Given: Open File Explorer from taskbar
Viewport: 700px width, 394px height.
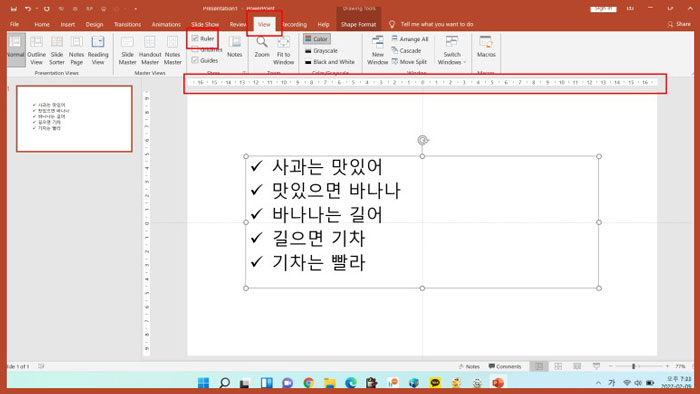Looking at the screenshot, I should [x=329, y=382].
